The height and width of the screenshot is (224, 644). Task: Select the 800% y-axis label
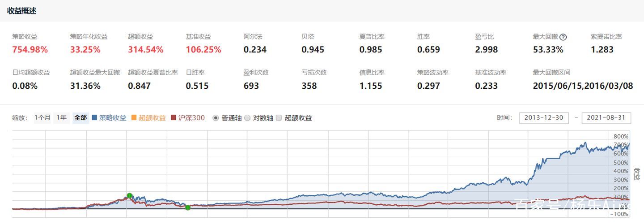[x=621, y=137]
